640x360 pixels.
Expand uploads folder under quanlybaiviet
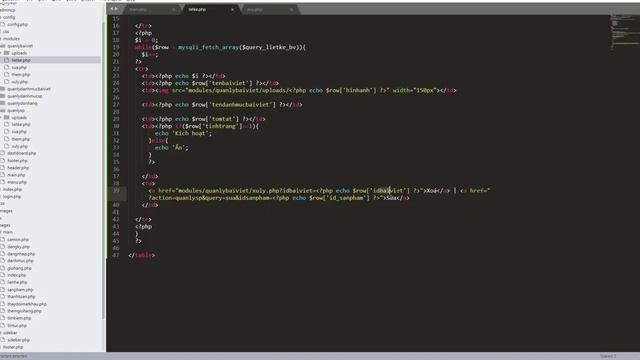[x=1, y=53]
